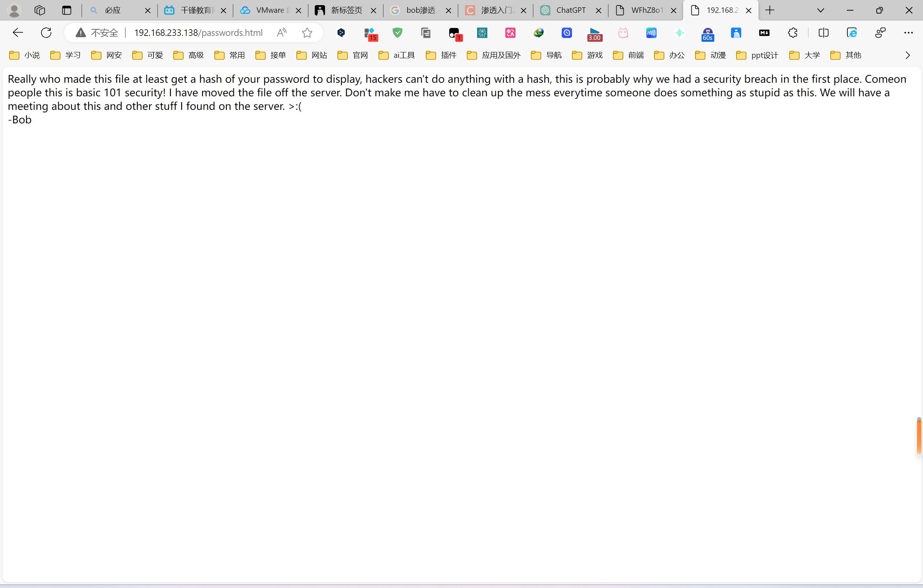This screenshot has height=588, width=923.
Task: Open the people chat toolbar icon
Action: click(880, 33)
